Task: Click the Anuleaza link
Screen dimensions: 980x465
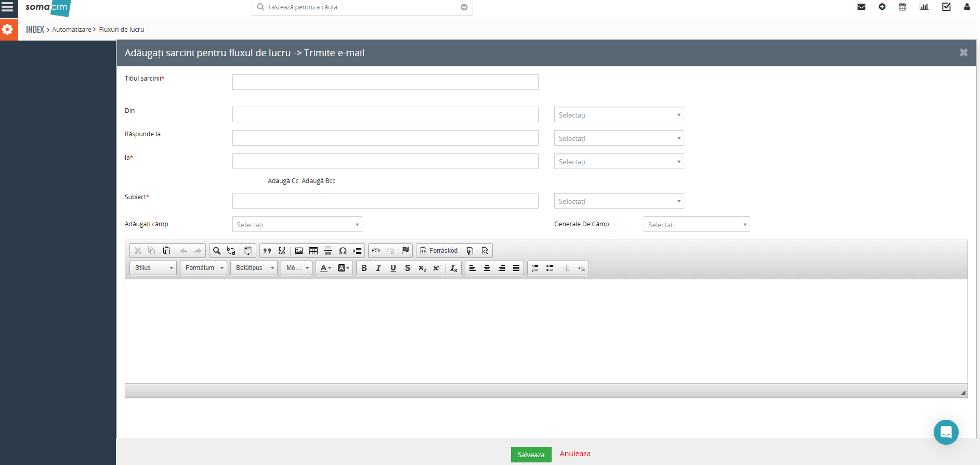Action: click(575, 454)
